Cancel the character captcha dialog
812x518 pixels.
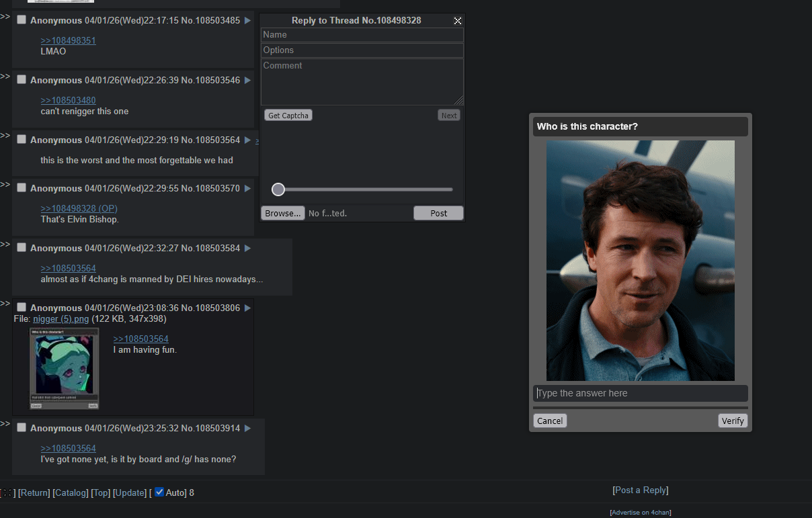(550, 421)
